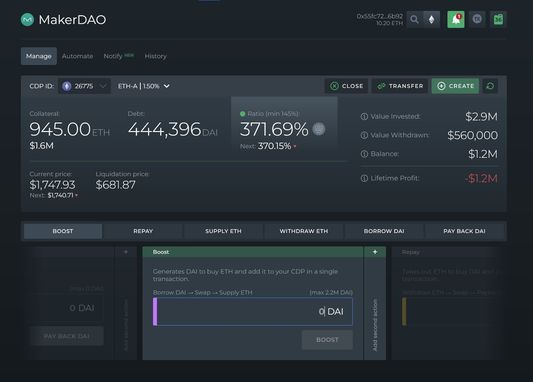Click info icon beside Balance
The height and width of the screenshot is (382, 533).
(x=364, y=154)
